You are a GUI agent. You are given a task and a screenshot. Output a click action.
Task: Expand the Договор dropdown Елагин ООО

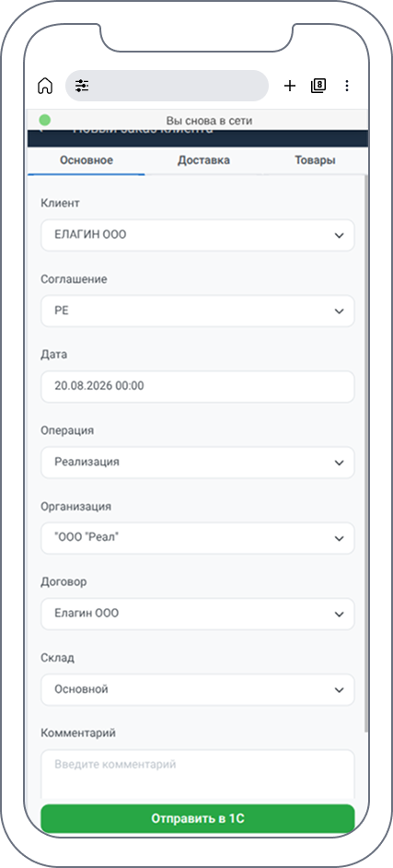[x=197, y=614]
